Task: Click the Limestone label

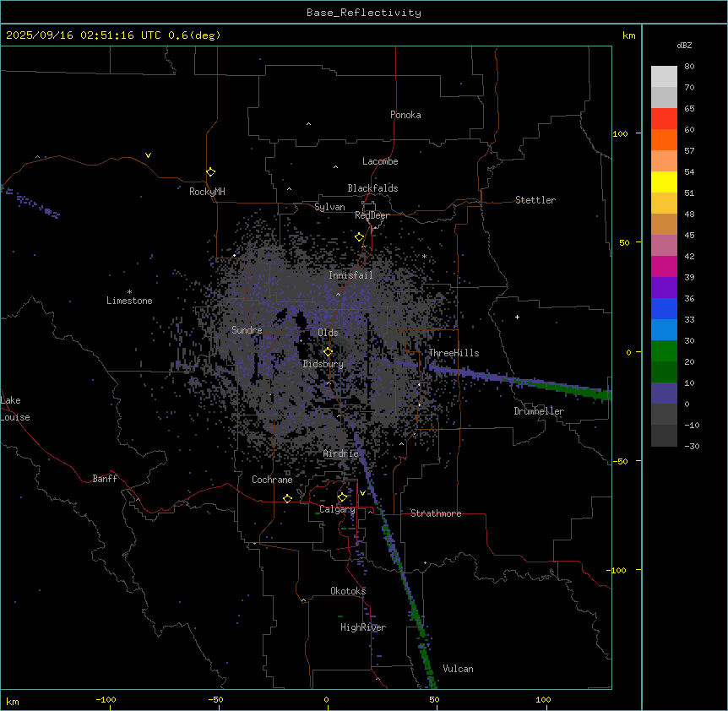Action: point(129,301)
